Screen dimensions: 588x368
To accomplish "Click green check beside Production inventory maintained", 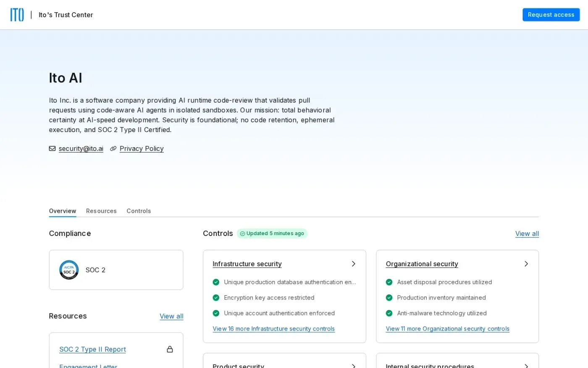I will pyautogui.click(x=389, y=298).
